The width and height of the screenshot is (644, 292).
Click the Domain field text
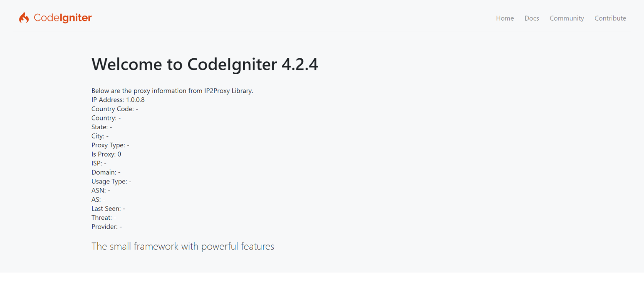point(106,172)
